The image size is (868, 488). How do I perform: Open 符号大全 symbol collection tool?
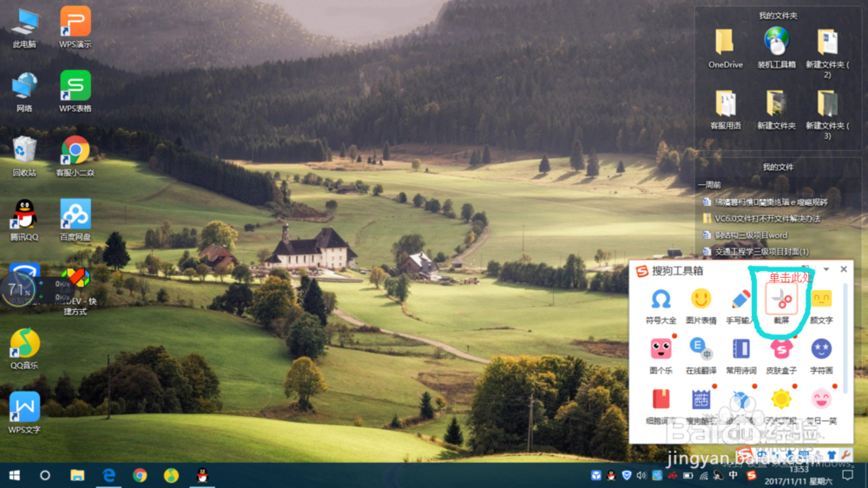661,306
